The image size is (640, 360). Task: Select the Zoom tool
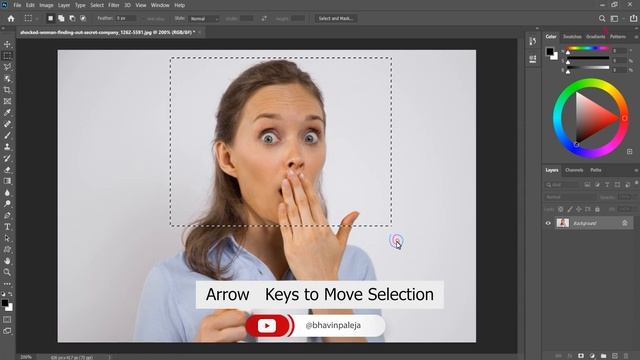(7, 272)
